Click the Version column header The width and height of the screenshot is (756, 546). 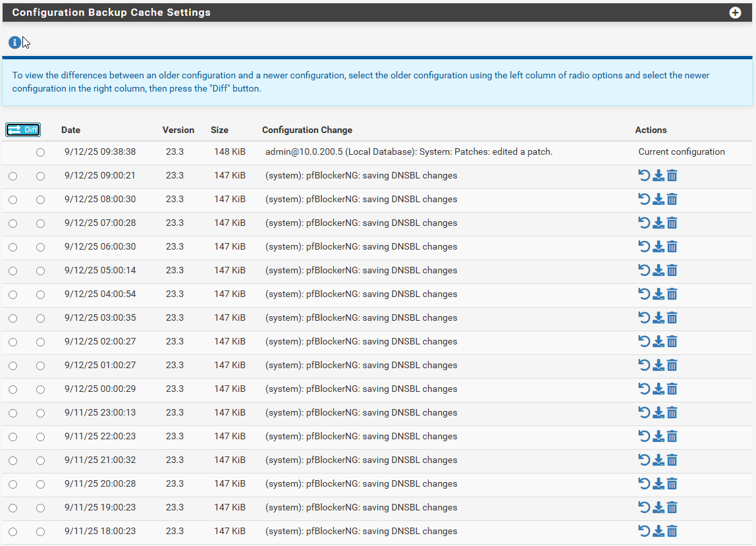[x=178, y=130]
